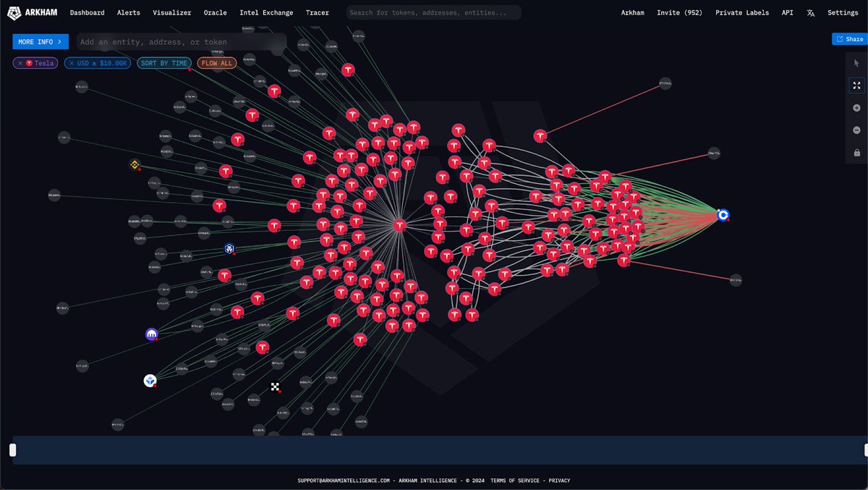The image size is (868, 490).
Task: Select the pointer cursor tool
Action: pyautogui.click(x=856, y=63)
